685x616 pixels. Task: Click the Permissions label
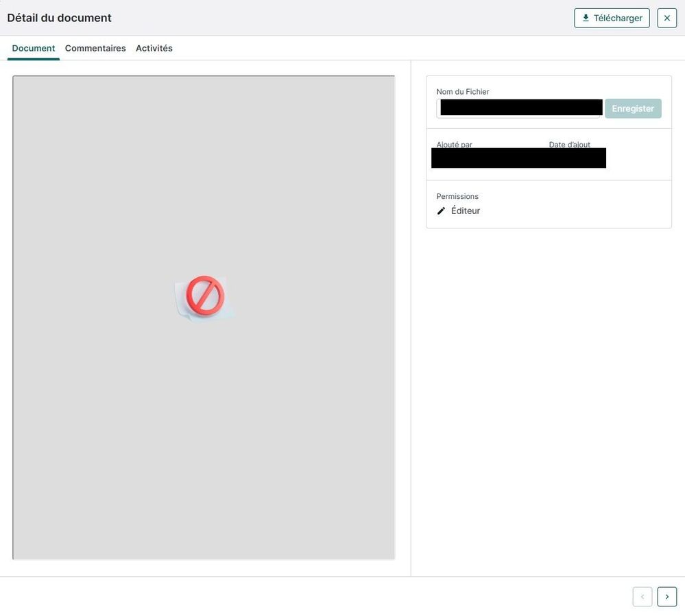(457, 196)
